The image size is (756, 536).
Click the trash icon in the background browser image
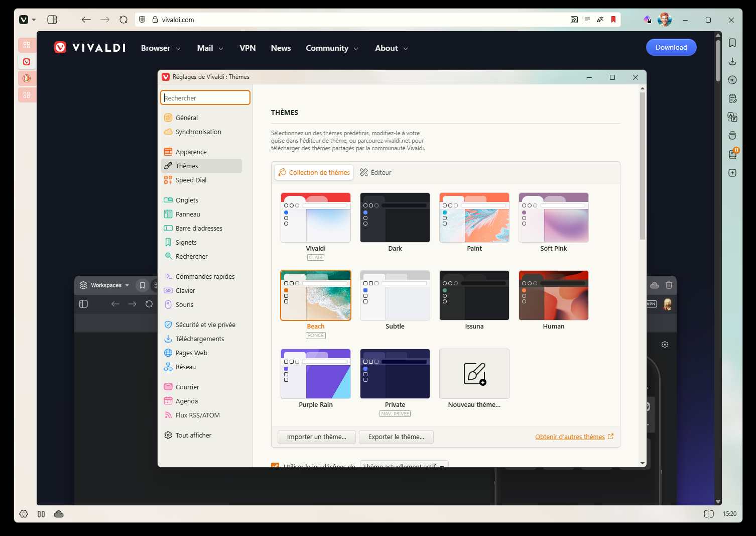click(669, 285)
